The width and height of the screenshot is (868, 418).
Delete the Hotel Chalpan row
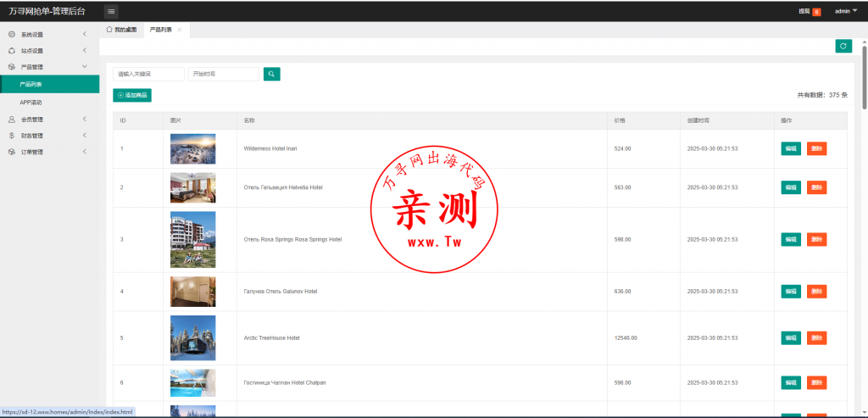point(816,382)
